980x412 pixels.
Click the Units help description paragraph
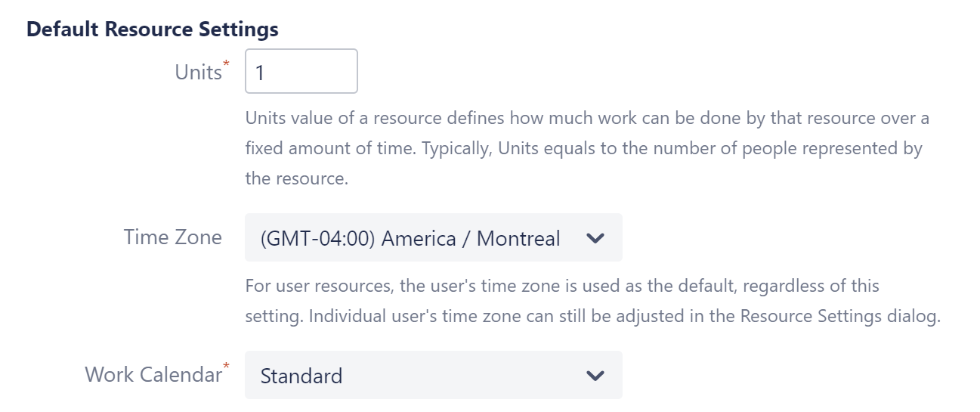586,150
